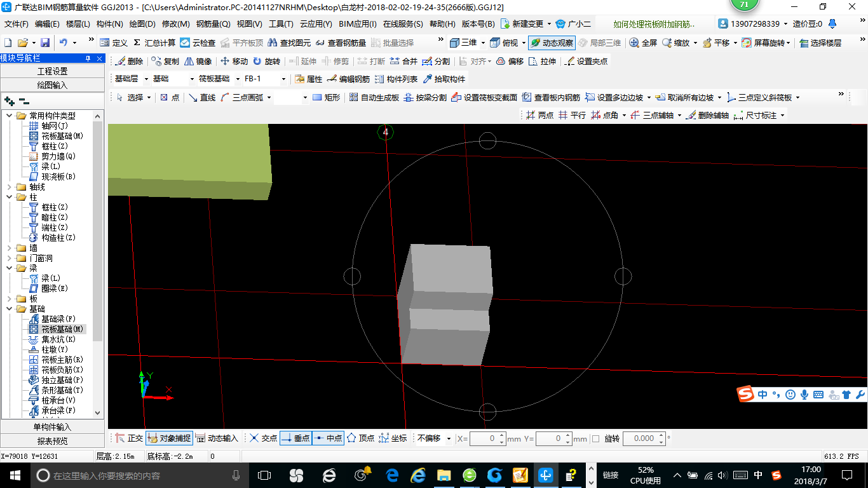Select the 复制 (copy) tool
The image size is (868, 488).
pyautogui.click(x=166, y=62)
